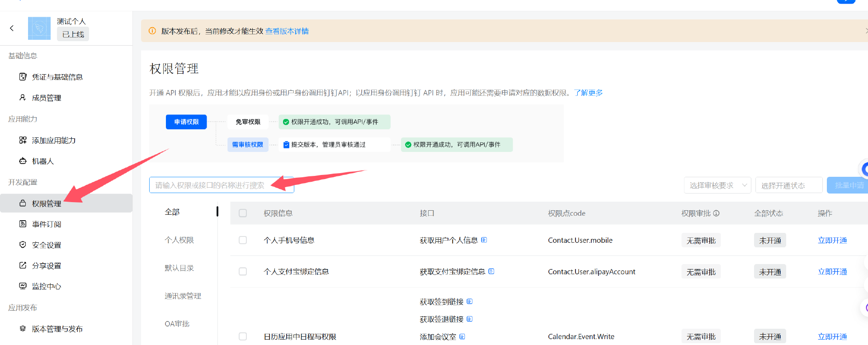The width and height of the screenshot is (868, 345).
Task: Click the 获取用户个人信息 interface text
Action: pos(449,240)
